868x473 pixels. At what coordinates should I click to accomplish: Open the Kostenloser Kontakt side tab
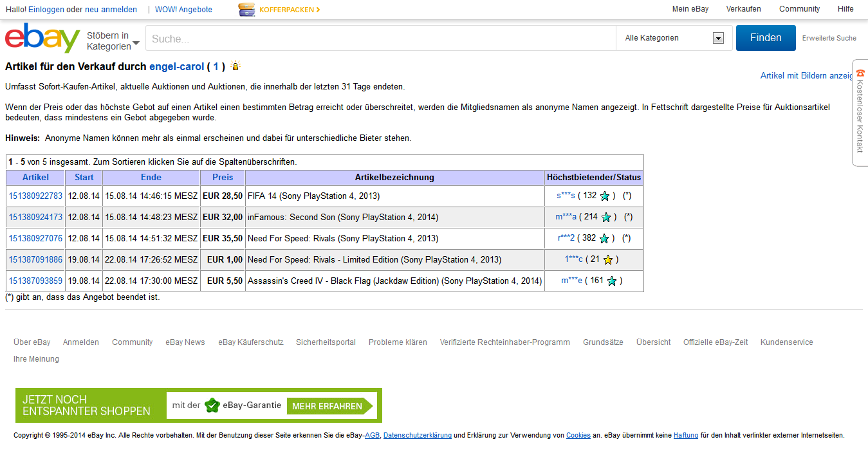(x=860, y=113)
